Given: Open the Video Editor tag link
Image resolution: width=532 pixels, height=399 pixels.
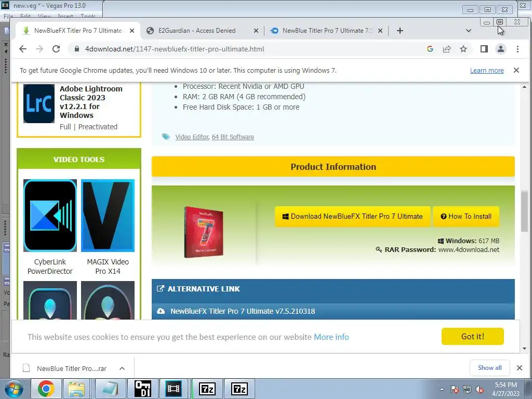Looking at the screenshot, I should [x=192, y=137].
